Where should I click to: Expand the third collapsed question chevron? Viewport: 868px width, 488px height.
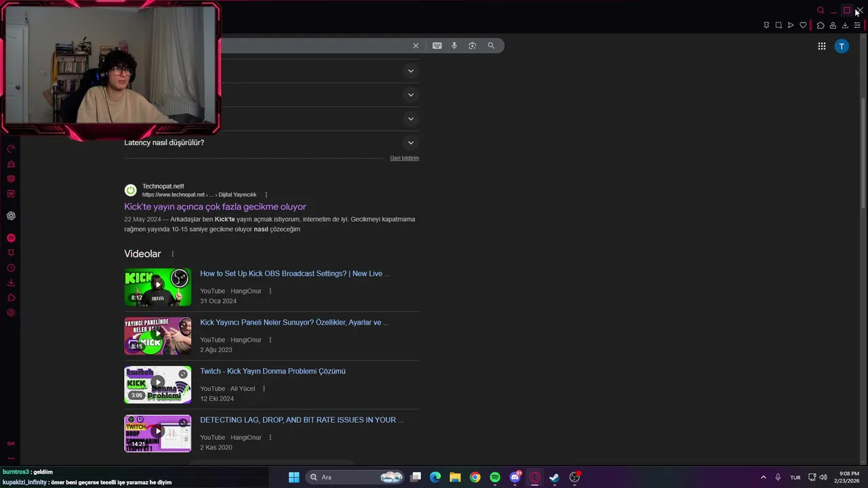[x=410, y=119]
